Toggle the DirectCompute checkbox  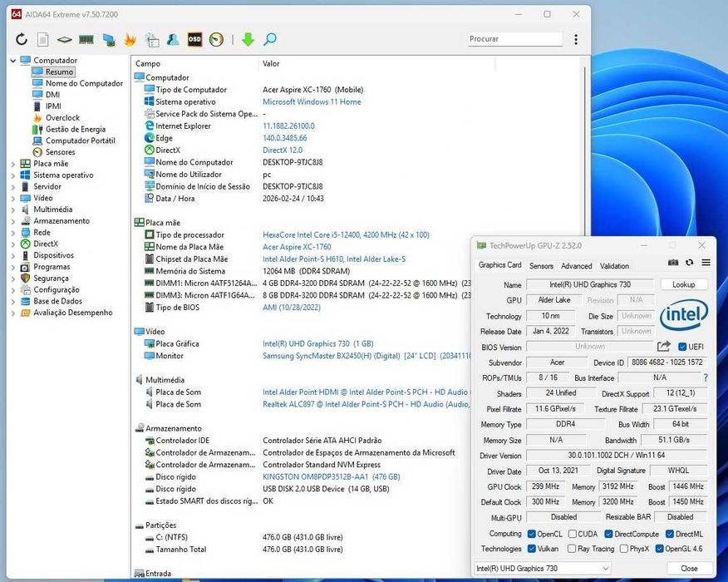click(x=608, y=534)
